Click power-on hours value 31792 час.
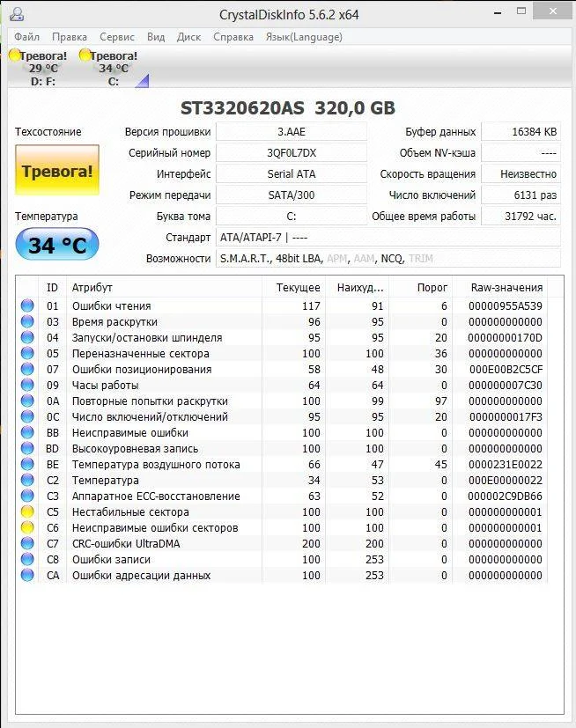576x728 pixels. point(521,217)
